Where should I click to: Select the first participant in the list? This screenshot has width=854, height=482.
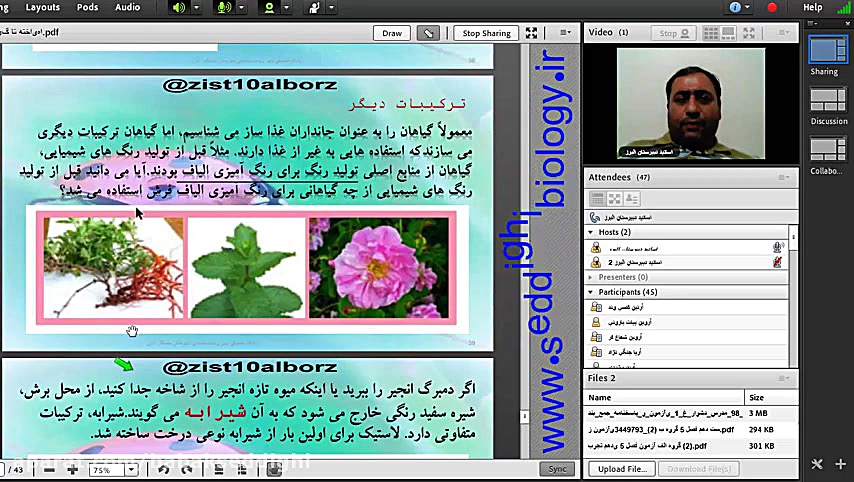tap(686, 307)
